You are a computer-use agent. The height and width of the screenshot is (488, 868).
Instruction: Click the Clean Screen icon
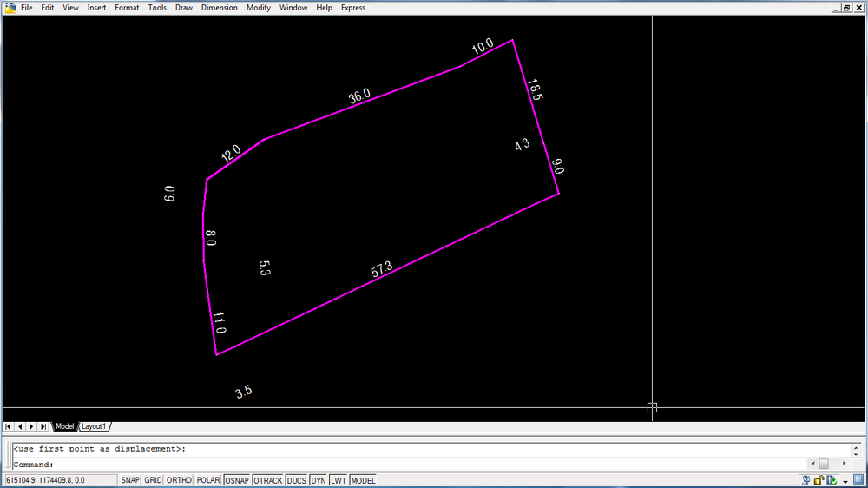point(858,479)
